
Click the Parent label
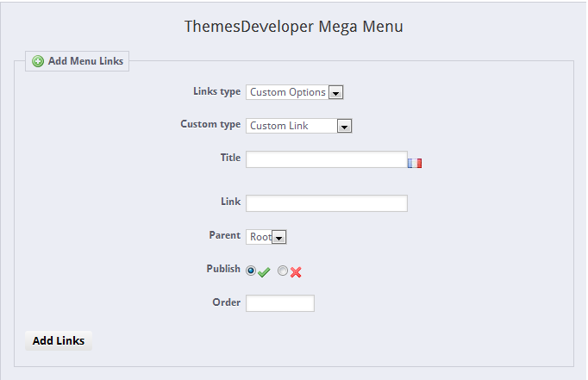(x=225, y=235)
